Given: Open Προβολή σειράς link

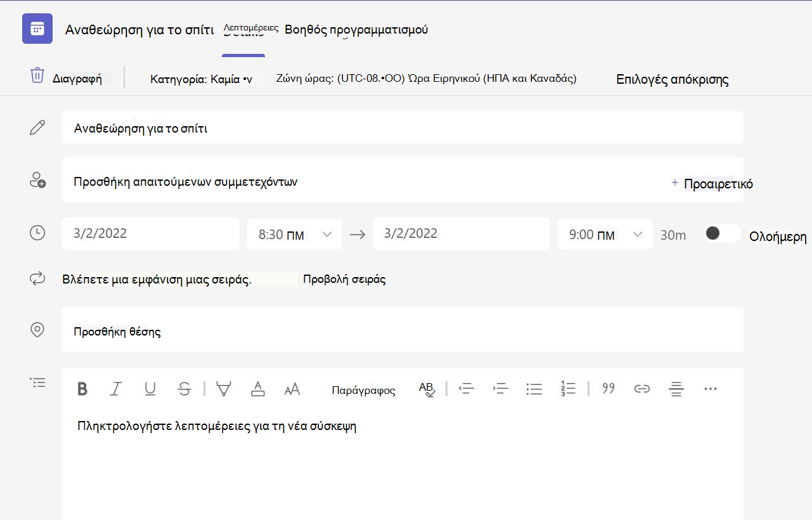Looking at the screenshot, I should (344, 279).
